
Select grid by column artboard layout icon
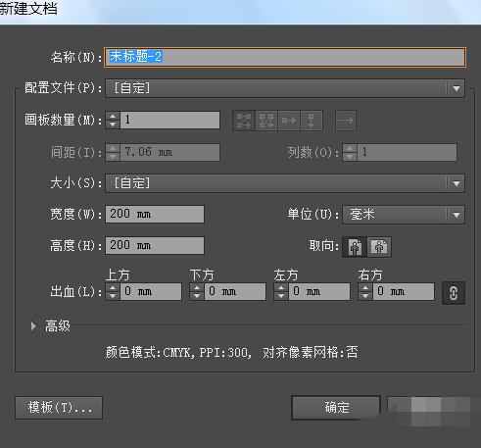266,121
